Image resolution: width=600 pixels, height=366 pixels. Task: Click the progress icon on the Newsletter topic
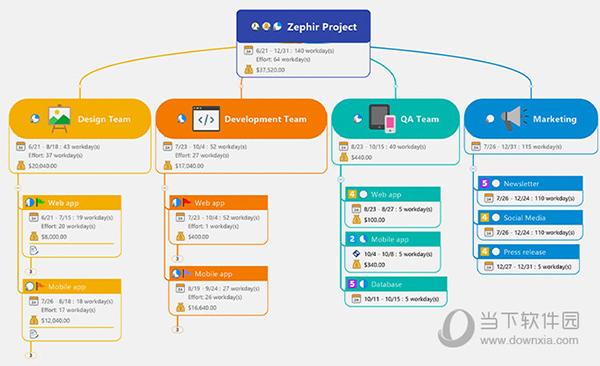[496, 183]
